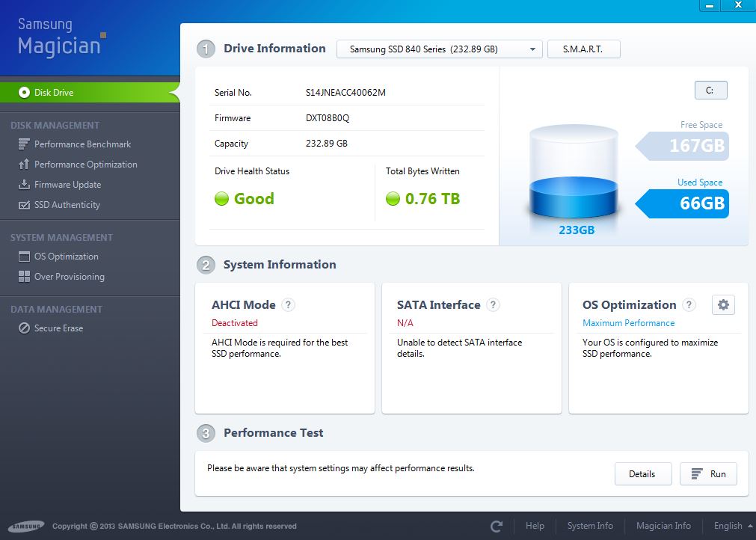This screenshot has height=540, width=756.
Task: Click the refresh icon in the footer
Action: coord(497,526)
